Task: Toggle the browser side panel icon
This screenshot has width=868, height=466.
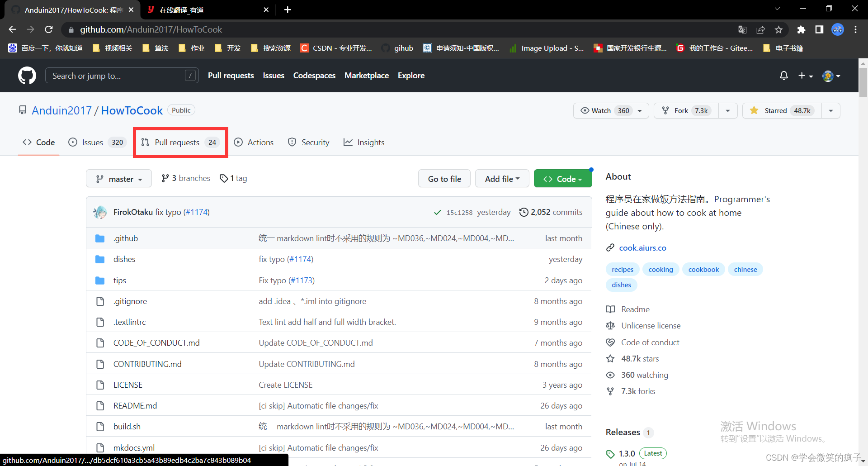Action: coord(819,29)
